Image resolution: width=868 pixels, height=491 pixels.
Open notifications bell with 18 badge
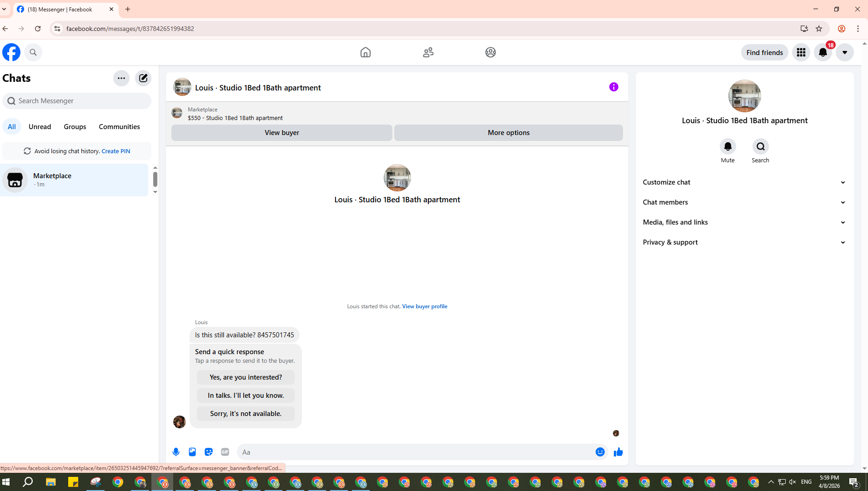[823, 52]
